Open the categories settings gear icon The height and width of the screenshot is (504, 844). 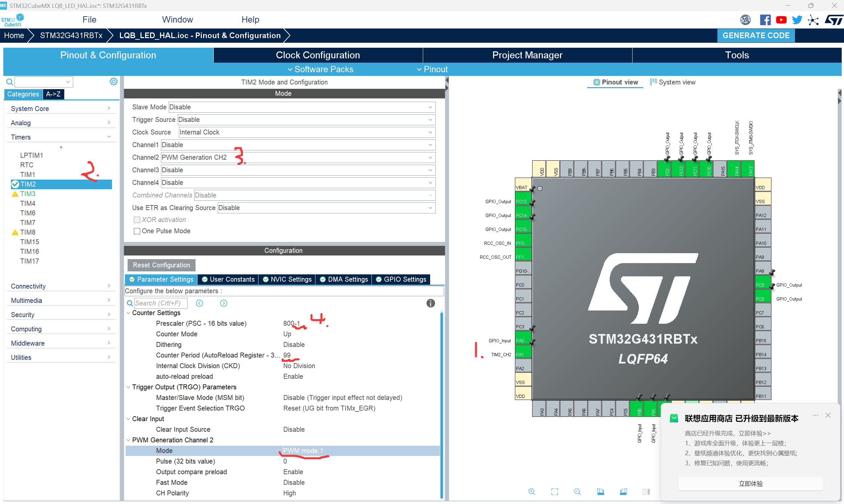click(x=113, y=82)
